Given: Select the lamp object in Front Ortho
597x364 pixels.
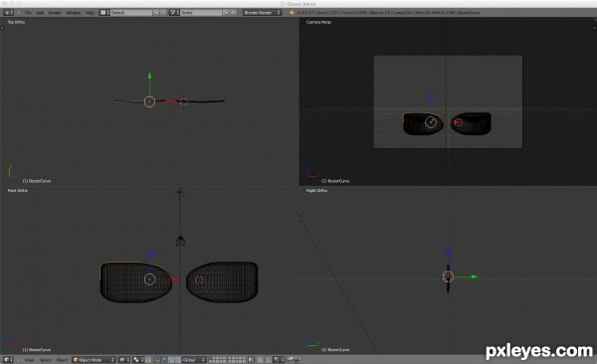Looking at the screenshot, I should click(x=180, y=192).
